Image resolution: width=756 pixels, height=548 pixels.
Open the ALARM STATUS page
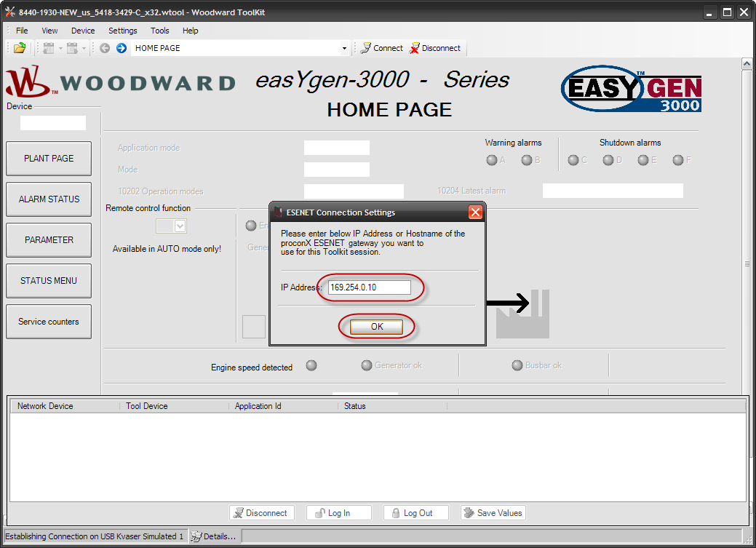pos(49,199)
